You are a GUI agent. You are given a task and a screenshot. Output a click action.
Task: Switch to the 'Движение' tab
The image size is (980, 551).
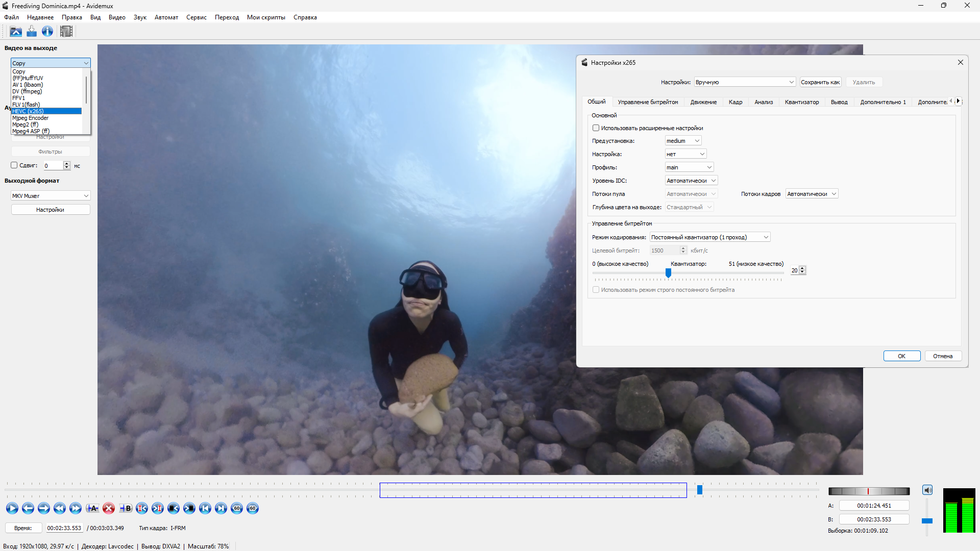pos(703,102)
